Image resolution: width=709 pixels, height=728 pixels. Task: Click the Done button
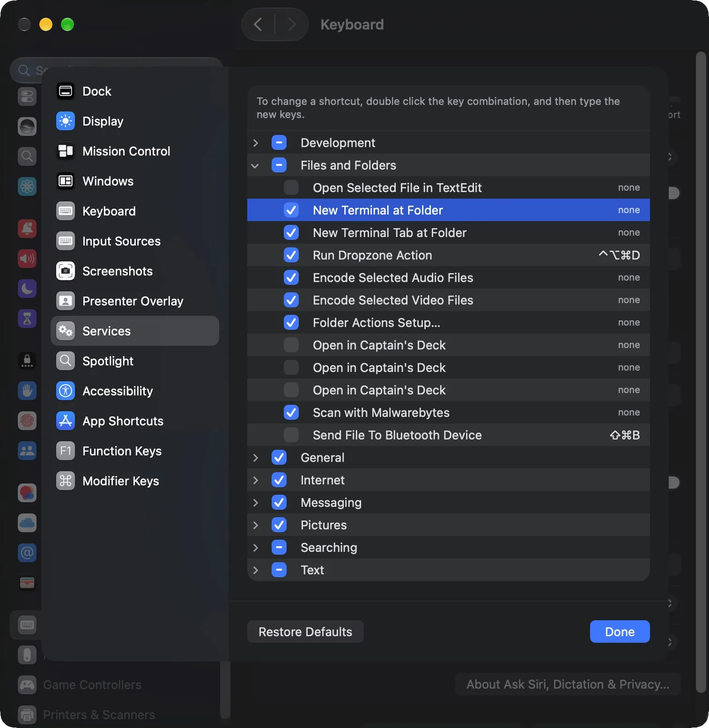(x=620, y=631)
